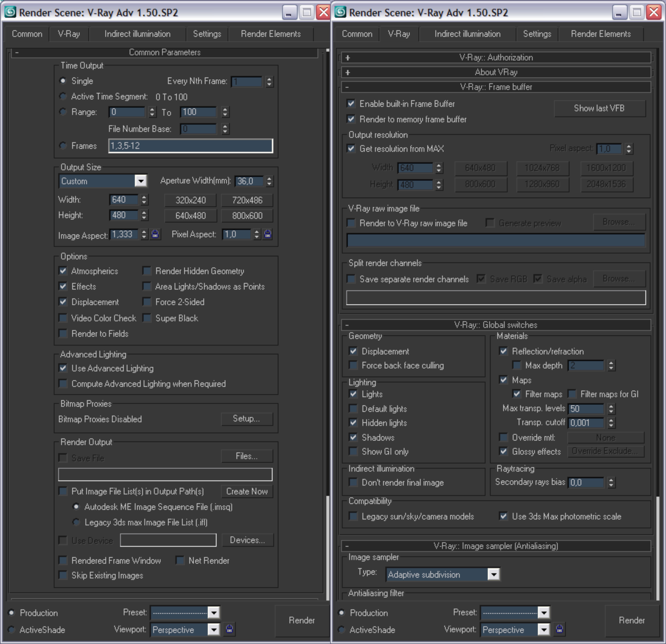Select the Active Time Segment radio button
The width and height of the screenshot is (666, 644).
click(x=63, y=97)
